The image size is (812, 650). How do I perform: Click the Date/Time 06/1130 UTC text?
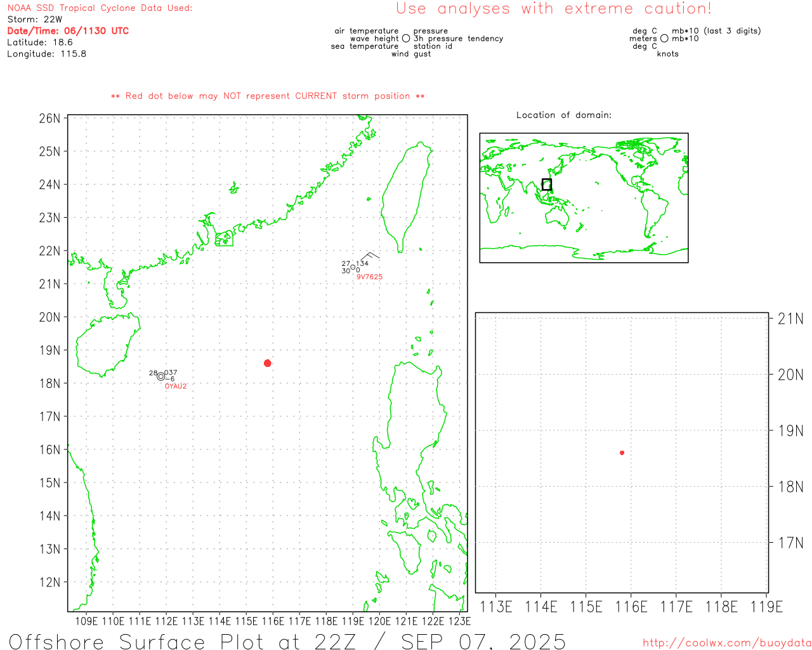click(x=68, y=30)
